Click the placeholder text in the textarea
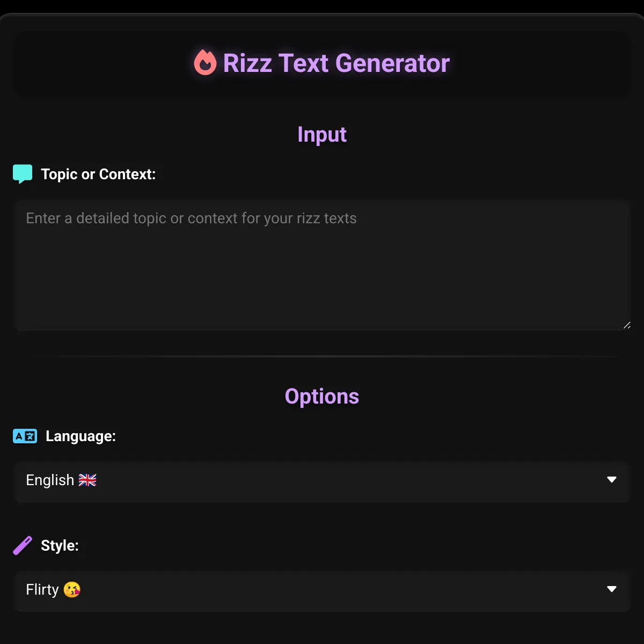The height and width of the screenshot is (644, 644). tap(191, 218)
